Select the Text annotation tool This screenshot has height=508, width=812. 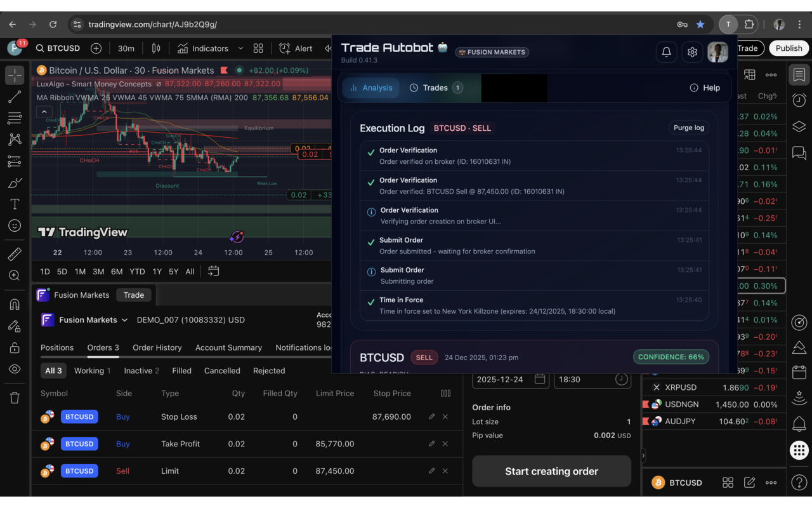tap(15, 204)
